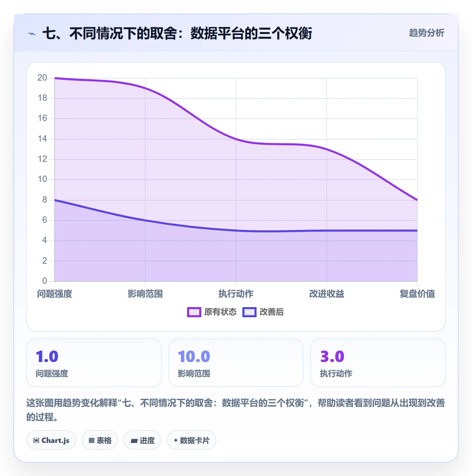This screenshot has height=476, width=472.
Task: Click the y-axis value 10
Action: pyautogui.click(x=42, y=179)
